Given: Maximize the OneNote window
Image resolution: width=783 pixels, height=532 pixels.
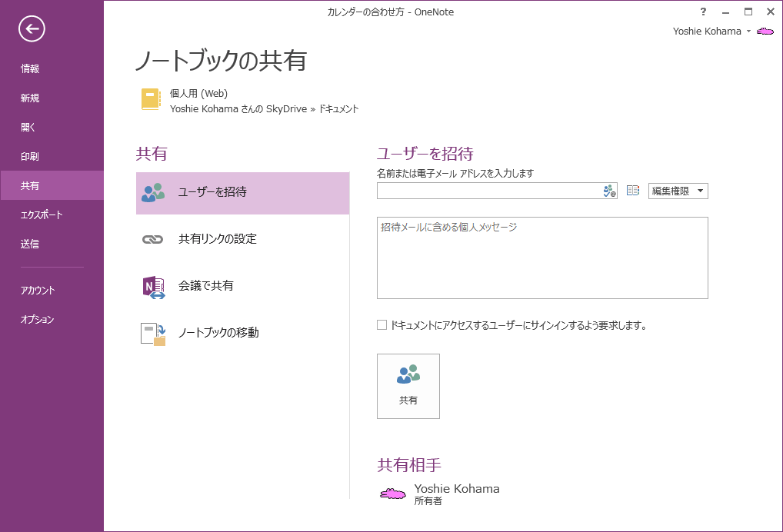Looking at the screenshot, I should pos(748,12).
